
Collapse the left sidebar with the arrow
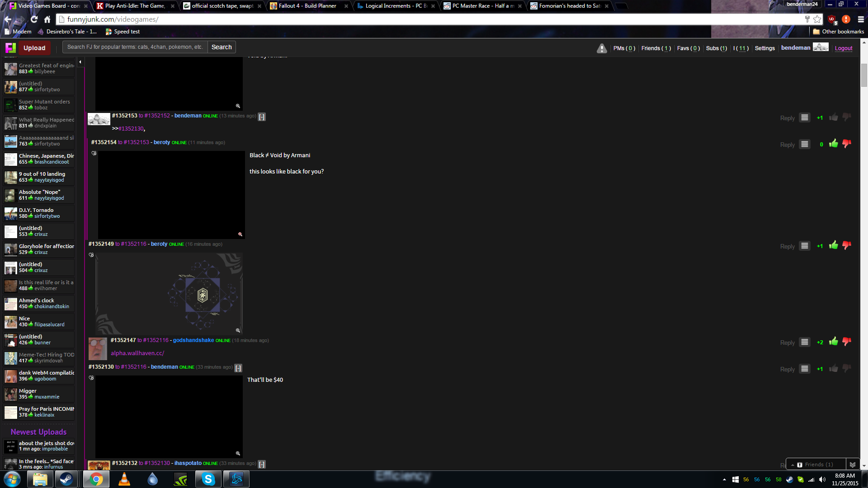pos(80,62)
